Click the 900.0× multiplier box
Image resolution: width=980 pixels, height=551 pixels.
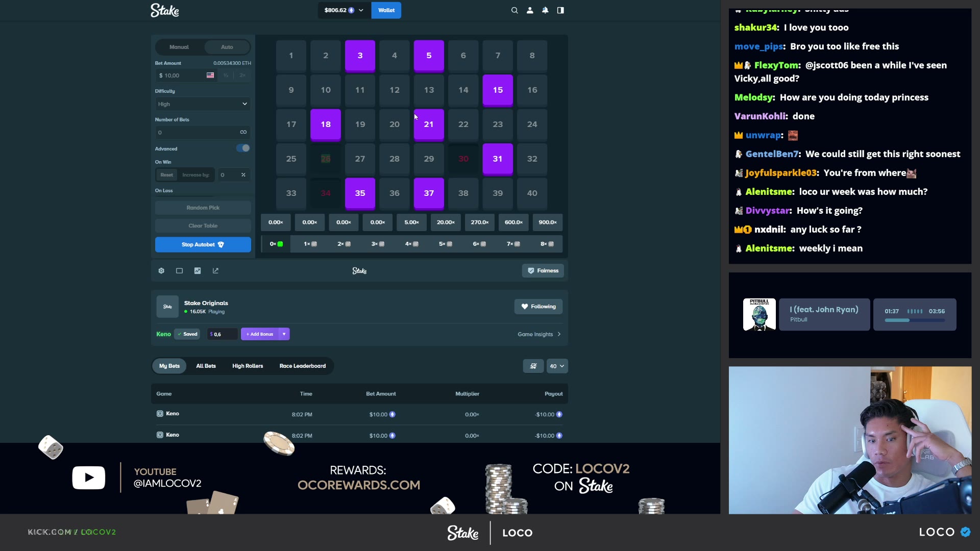pyautogui.click(x=548, y=222)
